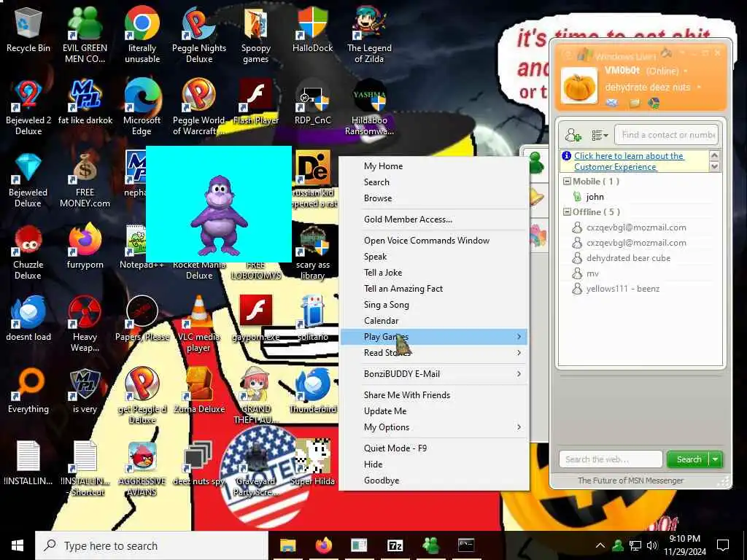This screenshot has height=560, width=747.
Task: Open EVIL GREEN MEN CO... desktop shortcut
Action: (85, 34)
